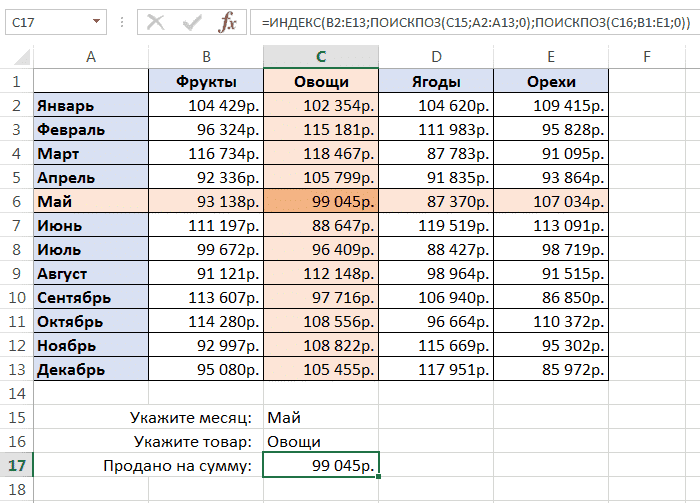Select the Октябрь cell
Viewport: 700px width, 503px height.
(x=91, y=321)
